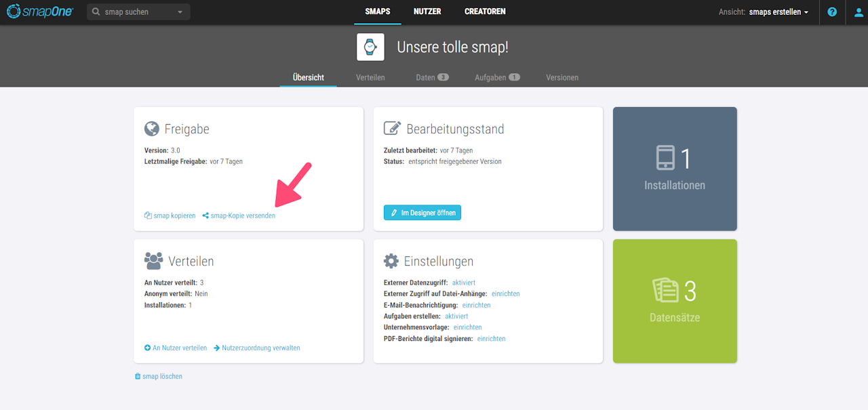Click the smap-Kopie versenden link
Screen dimensions: 868x410
tap(239, 216)
